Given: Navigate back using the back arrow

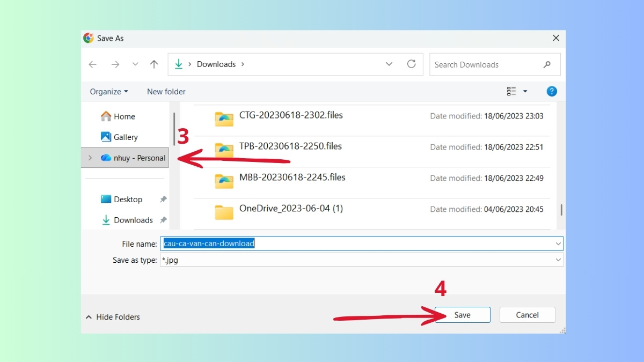Looking at the screenshot, I should 92,64.
